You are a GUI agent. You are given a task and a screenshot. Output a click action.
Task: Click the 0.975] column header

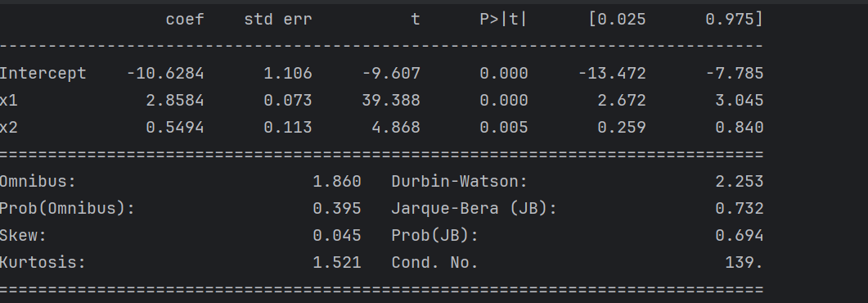(734, 20)
